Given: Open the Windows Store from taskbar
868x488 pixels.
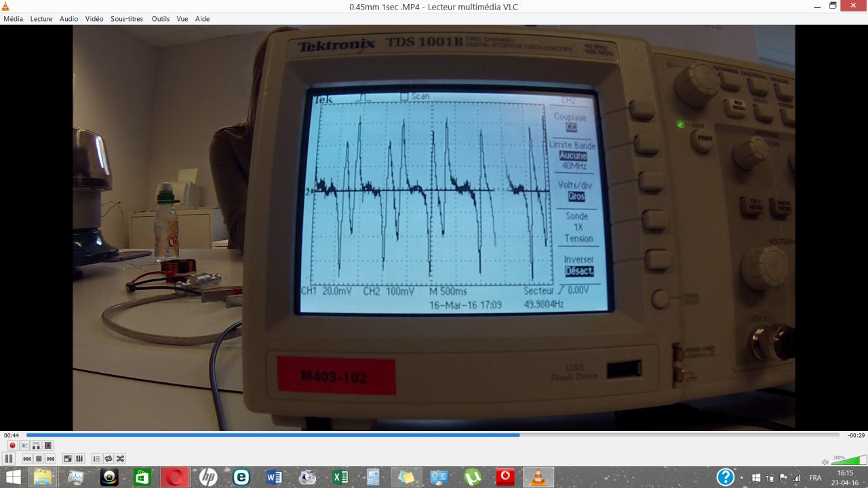Looking at the screenshot, I should 142,477.
